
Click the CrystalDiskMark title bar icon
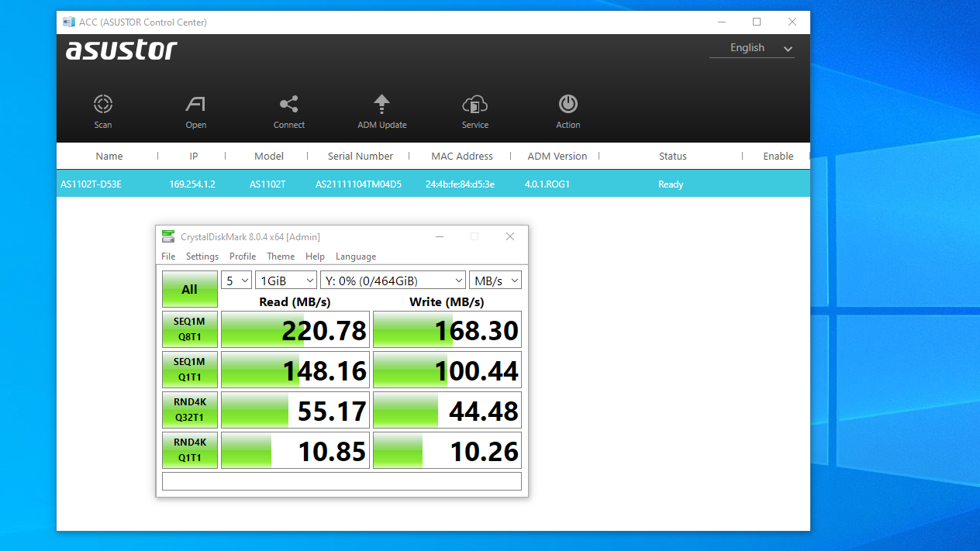click(x=167, y=236)
